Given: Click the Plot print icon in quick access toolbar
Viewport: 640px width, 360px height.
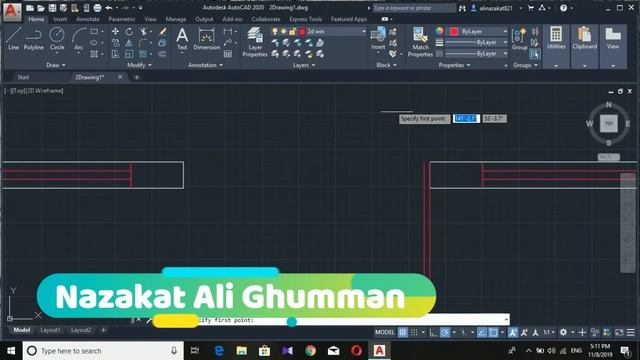Looking at the screenshot, I should coord(97,8).
